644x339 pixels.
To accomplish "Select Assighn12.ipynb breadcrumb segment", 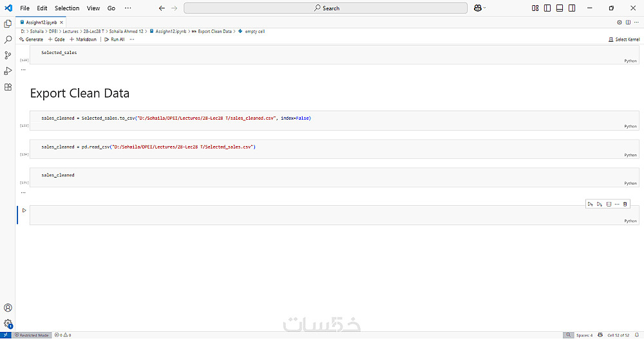I will 168,31.
